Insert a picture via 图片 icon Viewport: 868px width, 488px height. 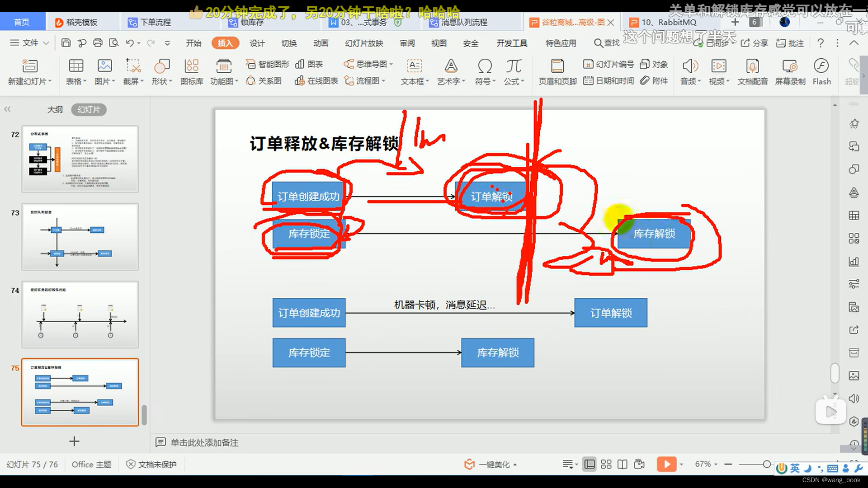tap(104, 72)
